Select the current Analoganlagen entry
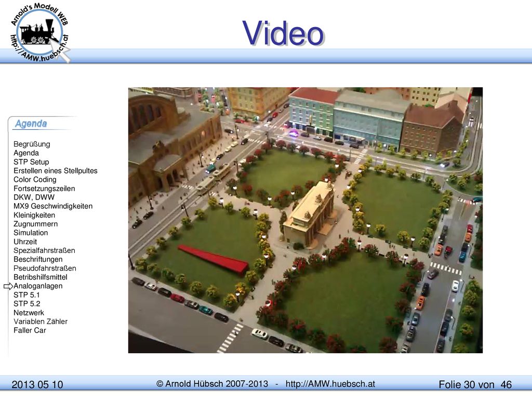Screen dimensions: 532x399 point(38,286)
